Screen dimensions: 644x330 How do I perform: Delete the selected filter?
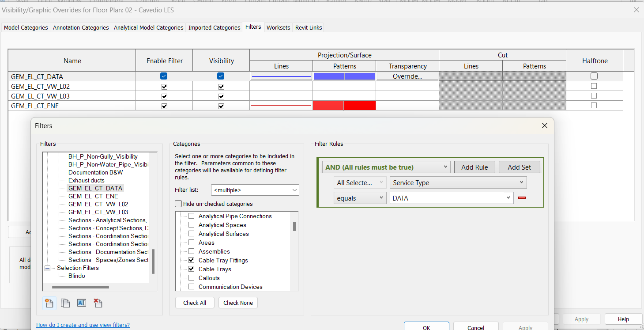[98, 303]
